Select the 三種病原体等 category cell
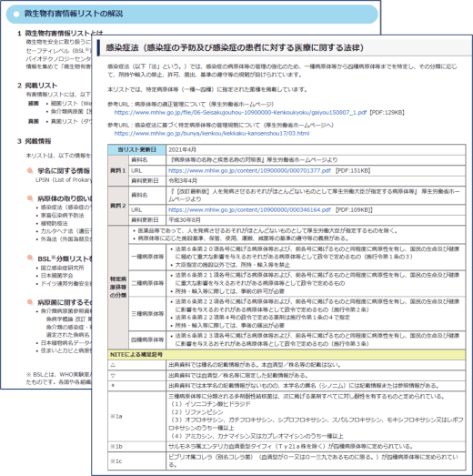 [147, 314]
